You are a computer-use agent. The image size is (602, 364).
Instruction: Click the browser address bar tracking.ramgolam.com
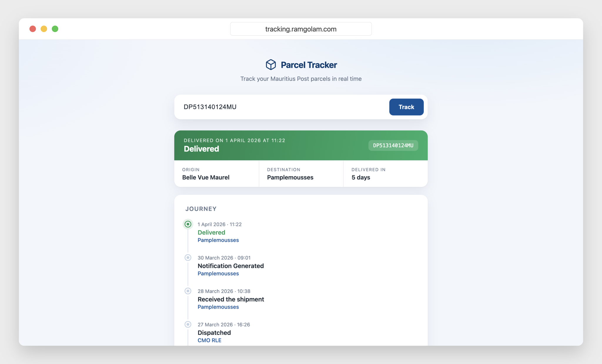click(x=301, y=29)
